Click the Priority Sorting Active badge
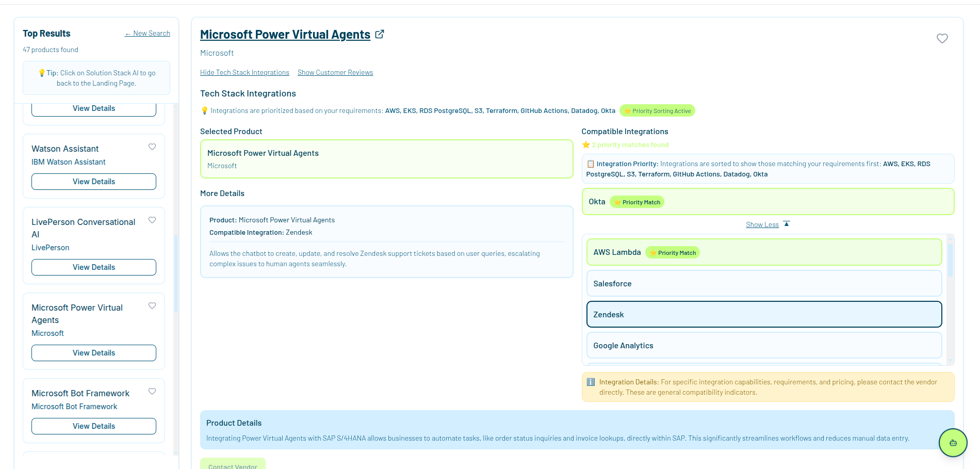The height and width of the screenshot is (469, 980). point(657,111)
